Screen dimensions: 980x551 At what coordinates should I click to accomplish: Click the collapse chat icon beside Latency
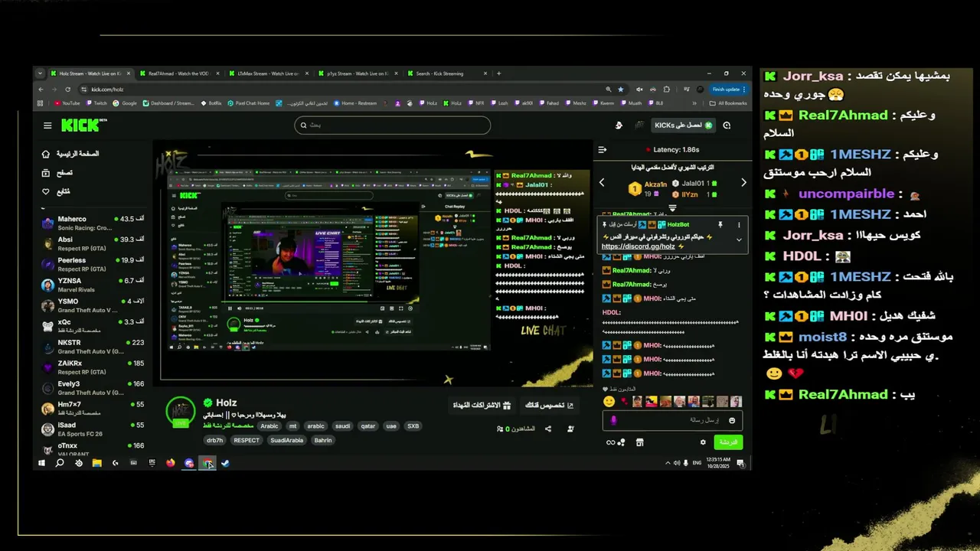[x=603, y=150]
